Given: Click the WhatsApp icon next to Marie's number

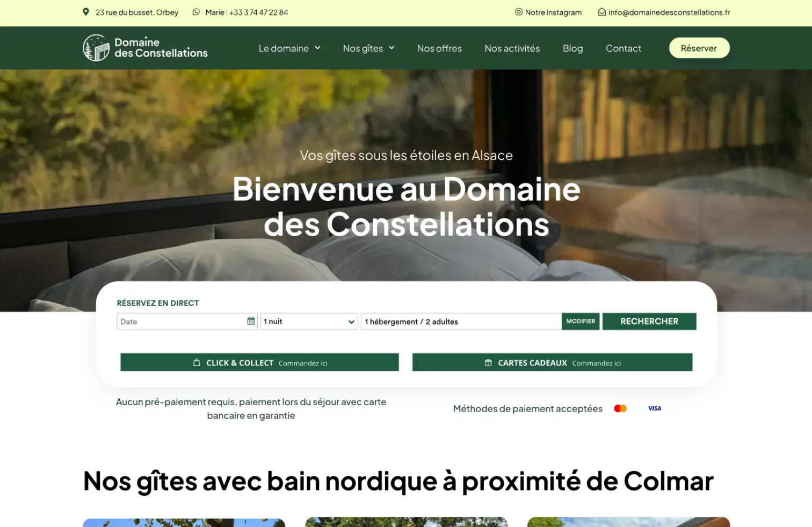Looking at the screenshot, I should coord(196,12).
